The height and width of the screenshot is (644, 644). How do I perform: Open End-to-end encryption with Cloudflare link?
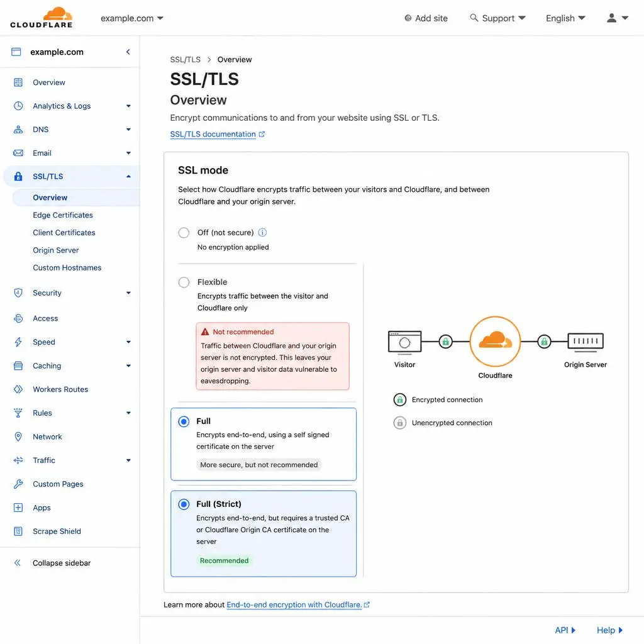(298, 605)
